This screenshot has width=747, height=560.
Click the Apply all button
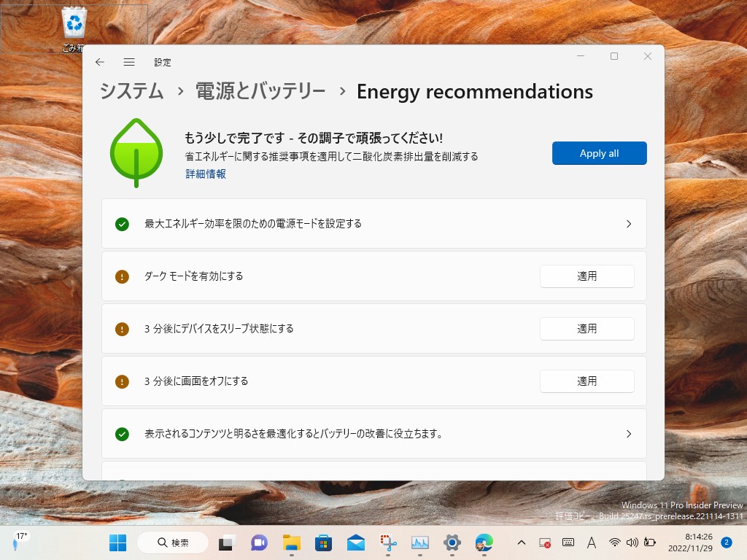click(599, 153)
